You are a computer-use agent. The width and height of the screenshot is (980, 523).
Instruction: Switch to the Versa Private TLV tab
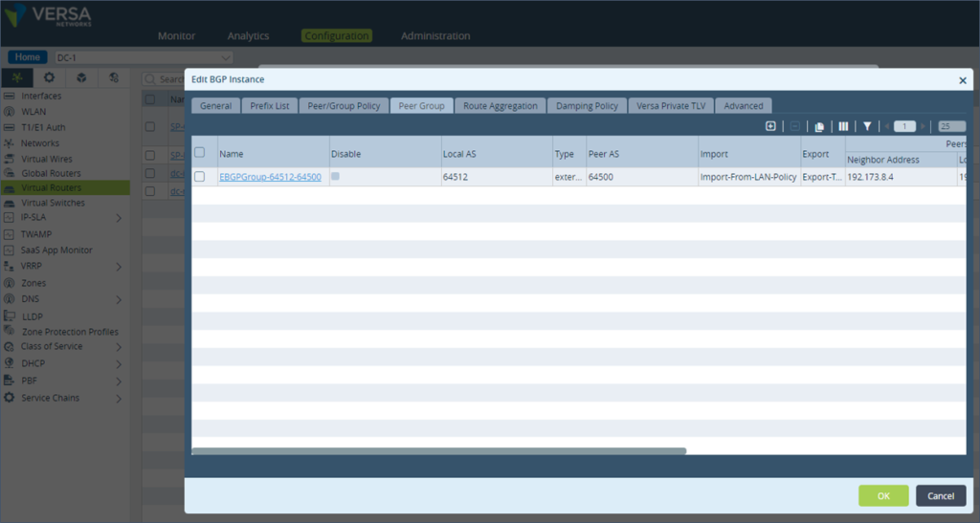[671, 106]
